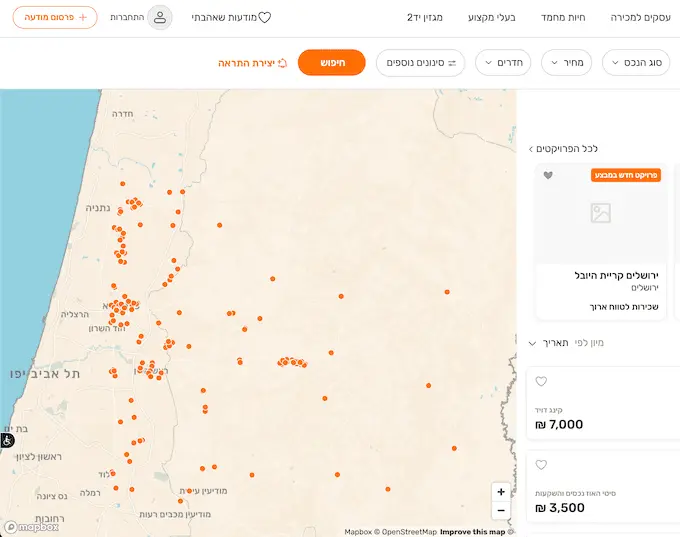Open the בעלי מקצוע menu item

(492, 18)
